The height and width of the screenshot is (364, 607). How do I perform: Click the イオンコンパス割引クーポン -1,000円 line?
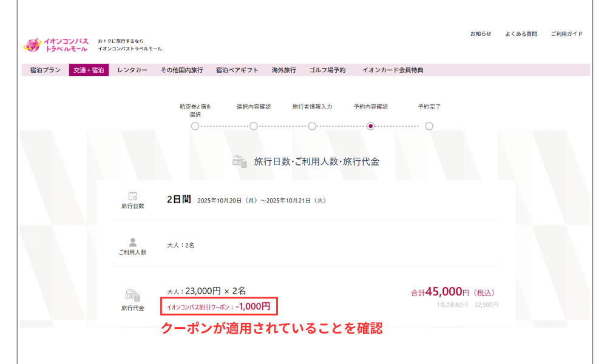point(219,306)
